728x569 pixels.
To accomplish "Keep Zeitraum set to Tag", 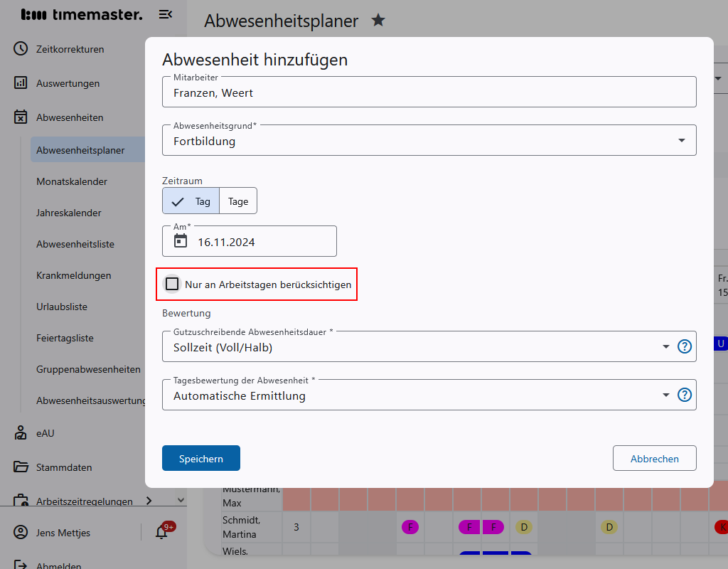I will pos(191,201).
